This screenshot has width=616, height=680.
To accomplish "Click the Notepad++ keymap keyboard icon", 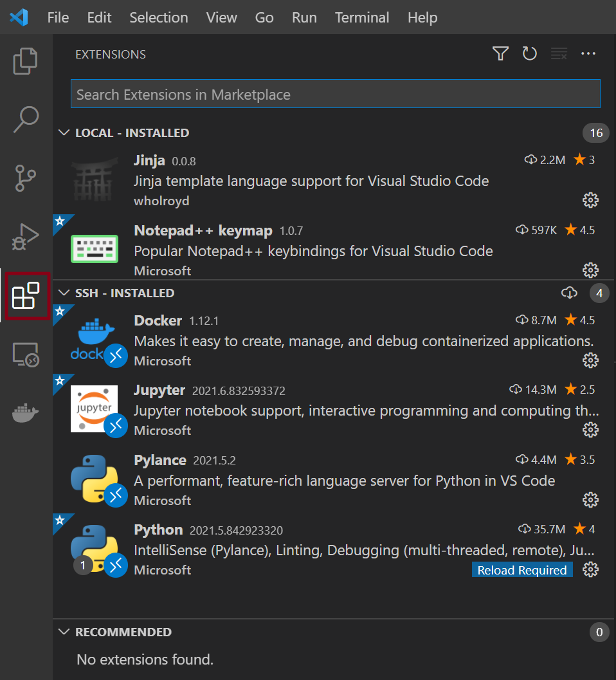I will pos(95,249).
